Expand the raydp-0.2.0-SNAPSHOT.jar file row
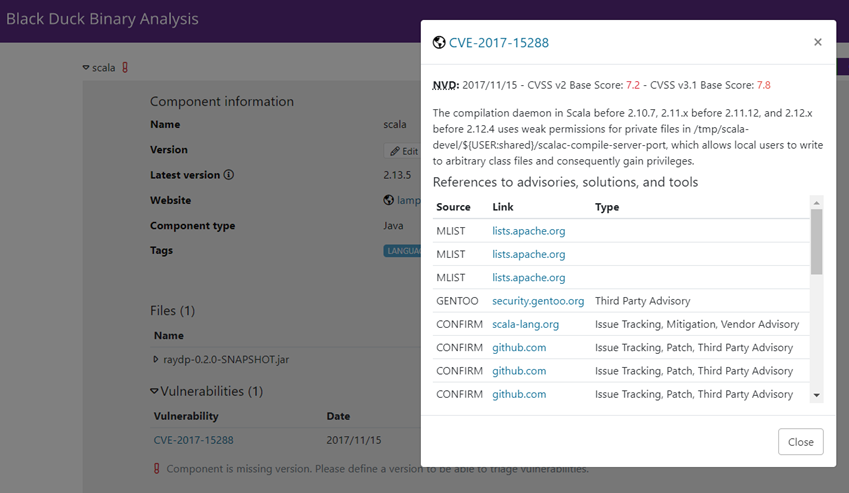The height and width of the screenshot is (493, 849). [155, 359]
